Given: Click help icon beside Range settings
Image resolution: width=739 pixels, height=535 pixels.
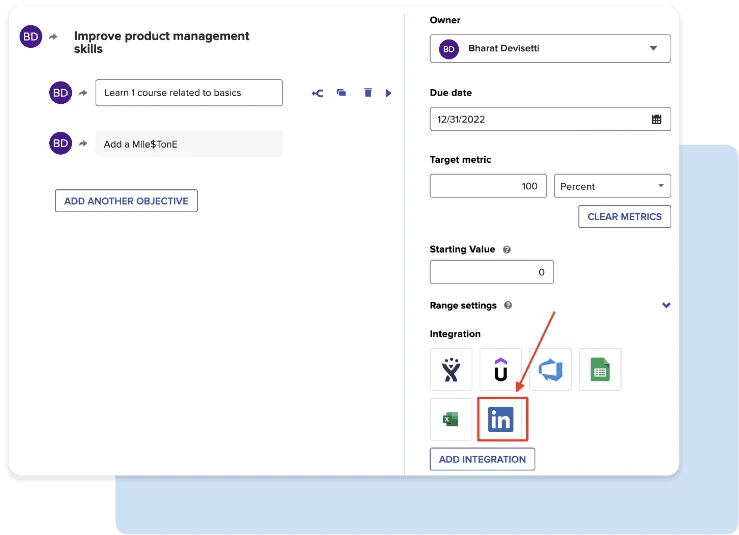Looking at the screenshot, I should coord(508,306).
